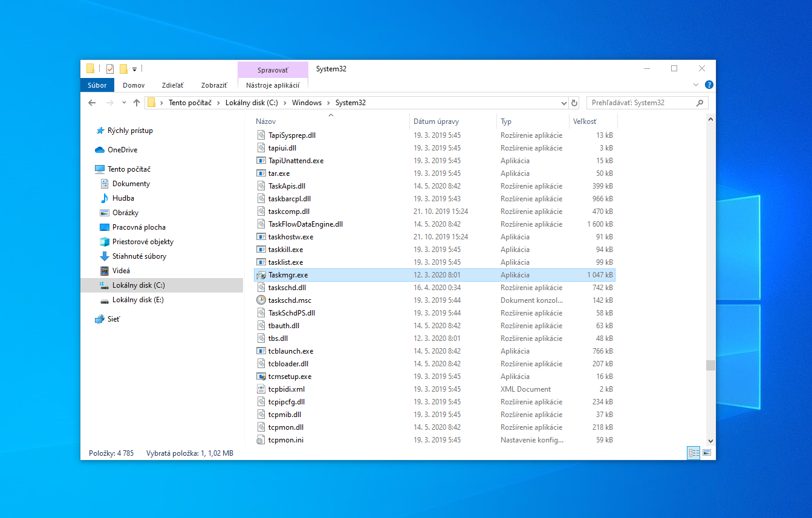Open the Customize Quick Access Toolbar dropdown

tap(134, 69)
